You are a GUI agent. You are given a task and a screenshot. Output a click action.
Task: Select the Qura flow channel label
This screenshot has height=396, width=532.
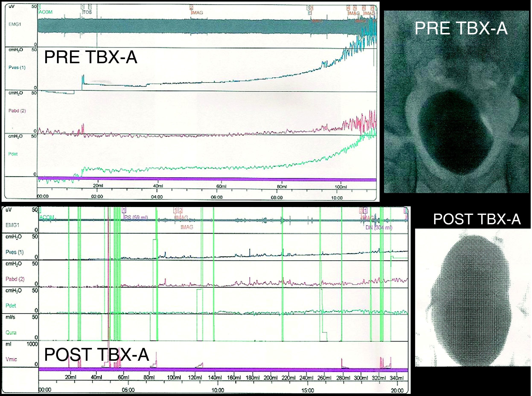click(11, 333)
